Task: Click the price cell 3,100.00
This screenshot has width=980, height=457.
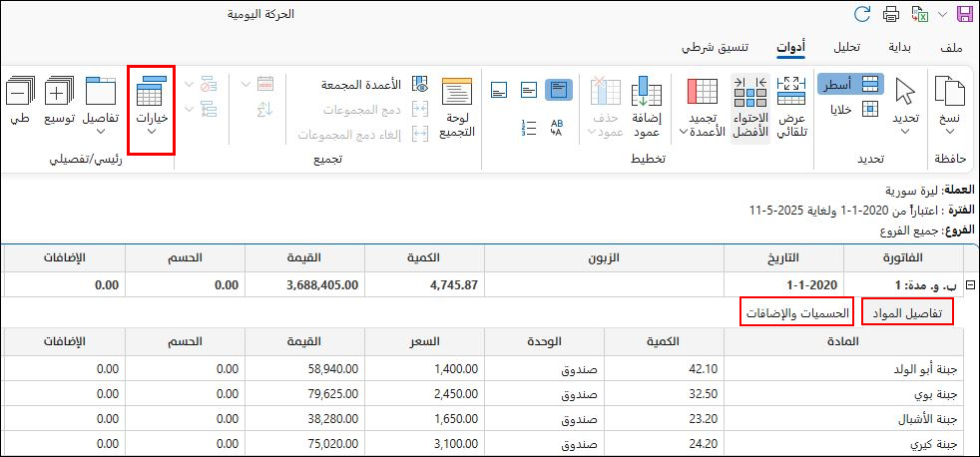Action: (x=425, y=444)
